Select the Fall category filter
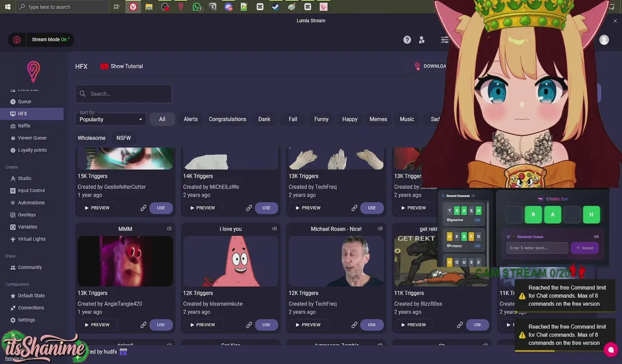This screenshot has width=622, height=364. [293, 119]
